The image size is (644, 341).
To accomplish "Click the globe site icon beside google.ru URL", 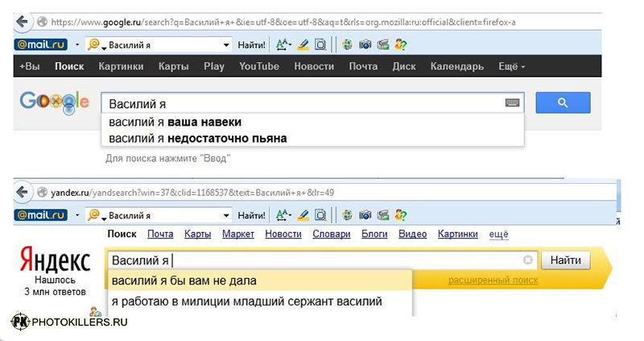I will point(42,22).
